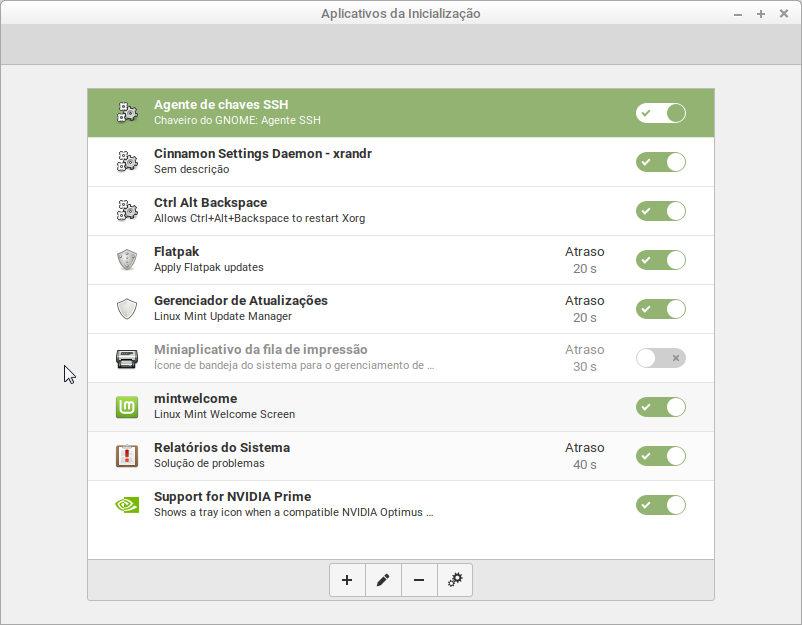This screenshot has width=802, height=625.
Task: Remove selected entry with the minus button
Action: (x=419, y=580)
